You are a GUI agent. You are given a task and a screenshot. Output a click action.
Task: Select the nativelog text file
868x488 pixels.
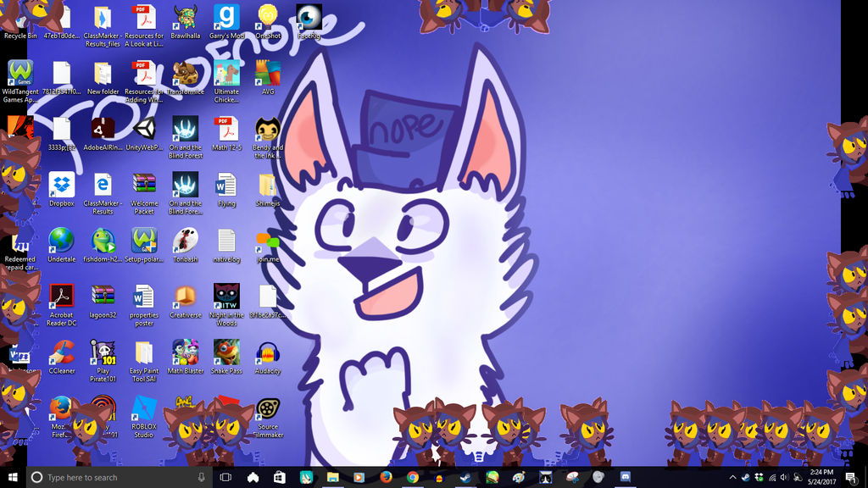(x=227, y=246)
